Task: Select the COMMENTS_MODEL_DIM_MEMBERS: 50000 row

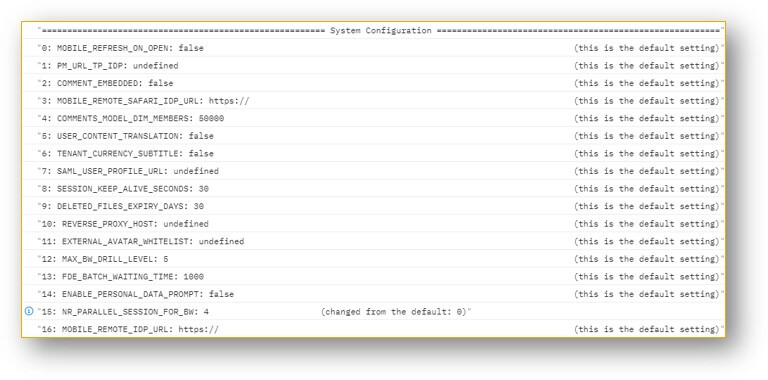Action: point(374,119)
